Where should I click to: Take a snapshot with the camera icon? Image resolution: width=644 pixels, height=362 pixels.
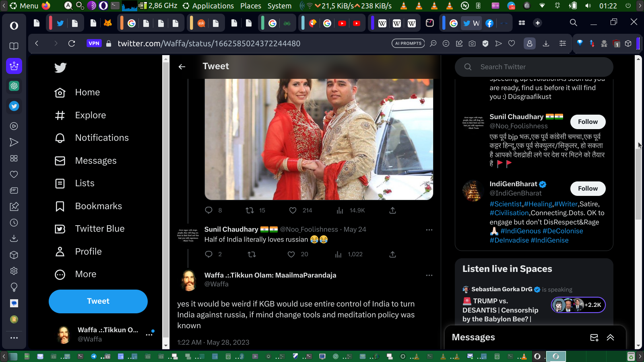(472, 43)
